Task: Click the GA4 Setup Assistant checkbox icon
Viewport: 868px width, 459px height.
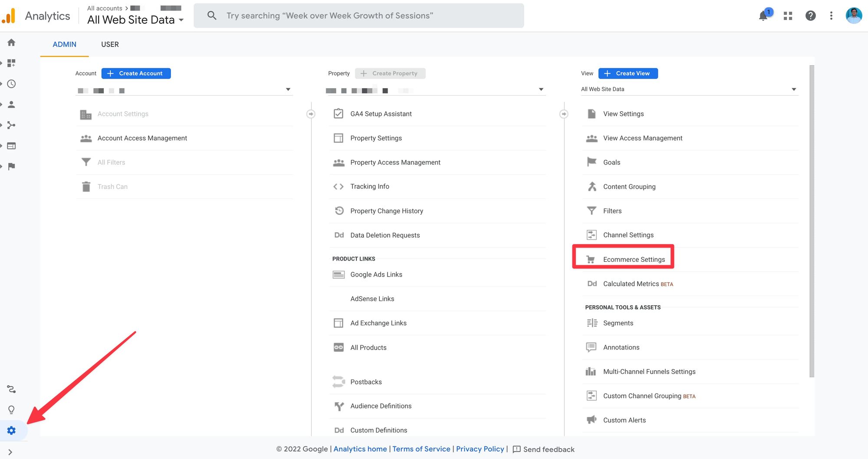Action: [339, 114]
